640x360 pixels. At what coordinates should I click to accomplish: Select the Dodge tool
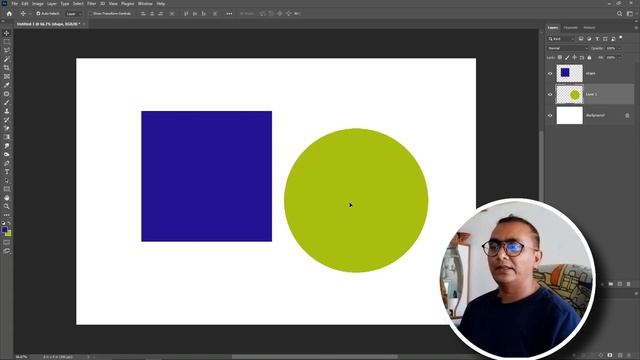(7, 154)
